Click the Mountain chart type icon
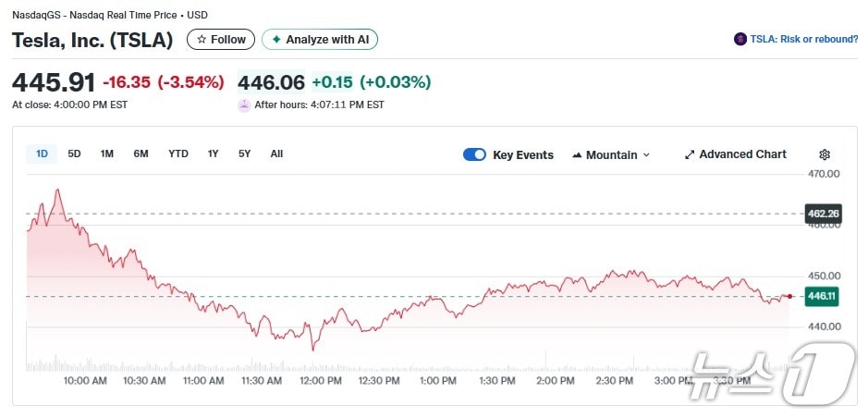 577,155
